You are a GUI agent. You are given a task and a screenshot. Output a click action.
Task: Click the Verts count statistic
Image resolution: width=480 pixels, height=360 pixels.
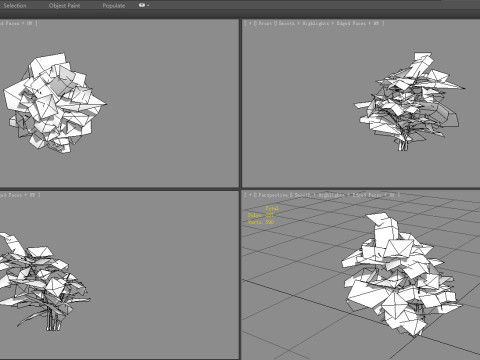261,222
